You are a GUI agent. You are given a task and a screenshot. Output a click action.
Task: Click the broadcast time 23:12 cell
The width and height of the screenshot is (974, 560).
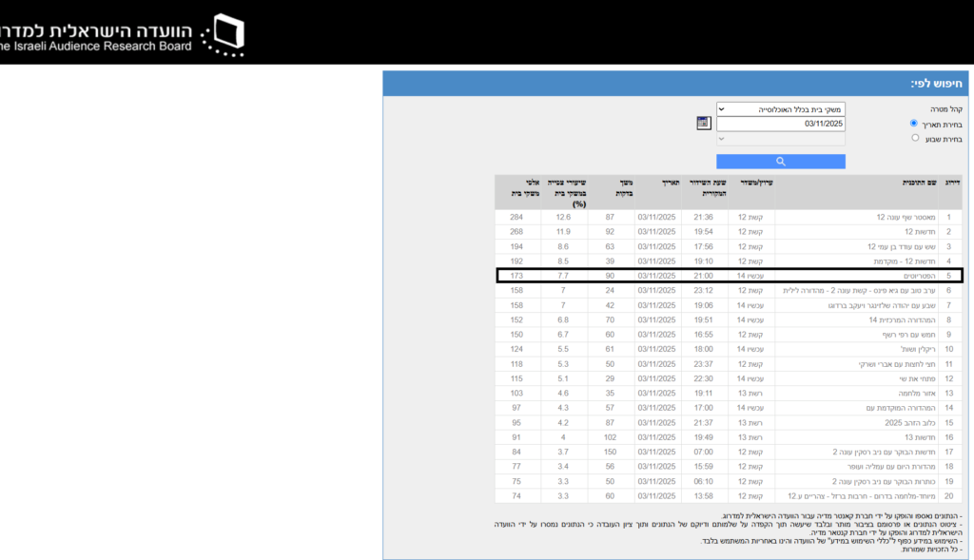pos(704,291)
